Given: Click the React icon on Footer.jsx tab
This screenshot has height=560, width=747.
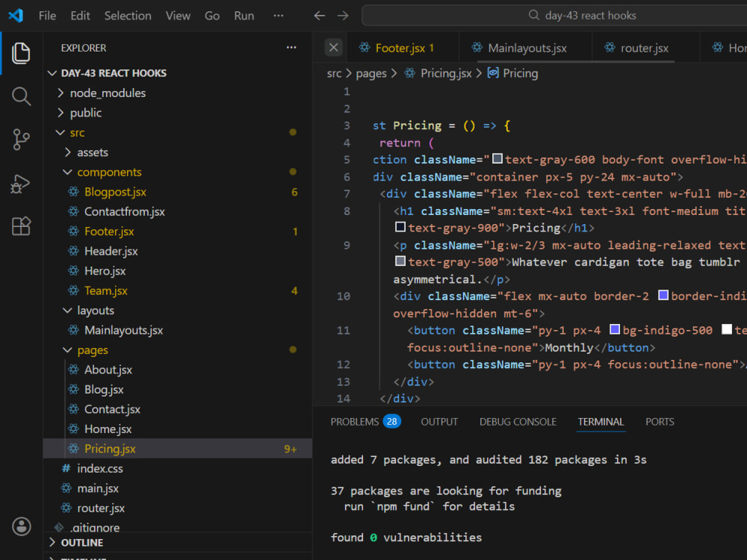Looking at the screenshot, I should 365,48.
